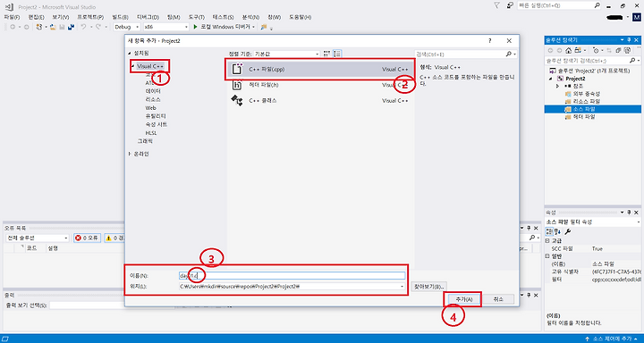This screenshot has width=644, height=343.
Task: Switch templates to medium list view
Action: pos(337,54)
